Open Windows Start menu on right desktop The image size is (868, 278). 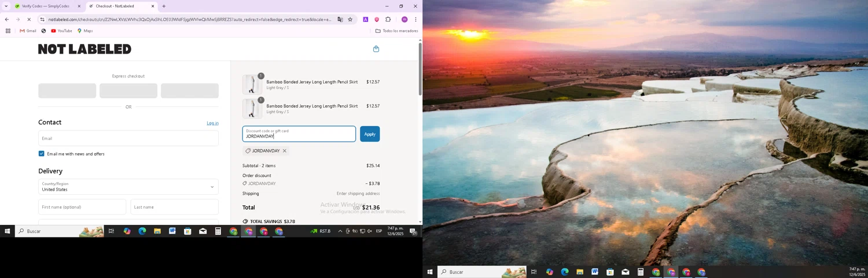430,272
